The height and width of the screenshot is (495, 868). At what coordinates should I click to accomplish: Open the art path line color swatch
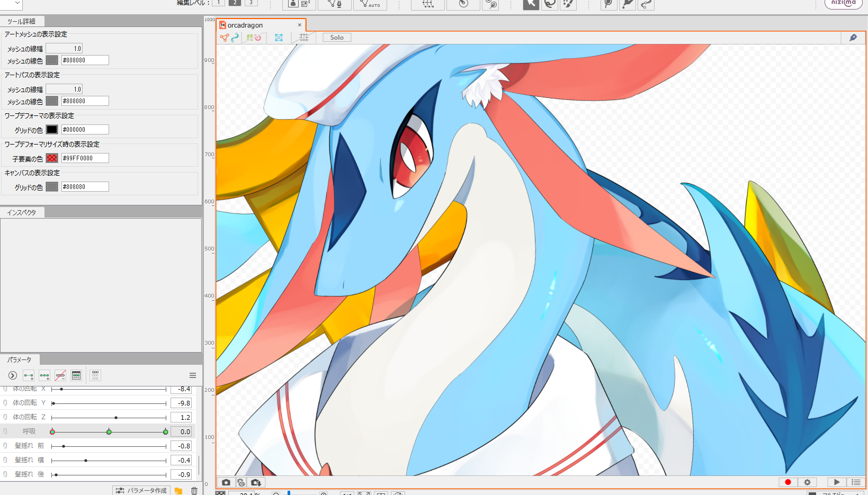52,101
